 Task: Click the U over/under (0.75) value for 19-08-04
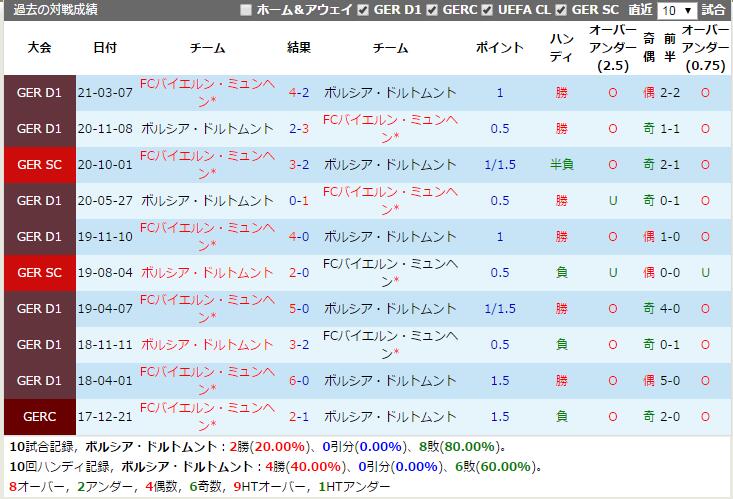[705, 273]
